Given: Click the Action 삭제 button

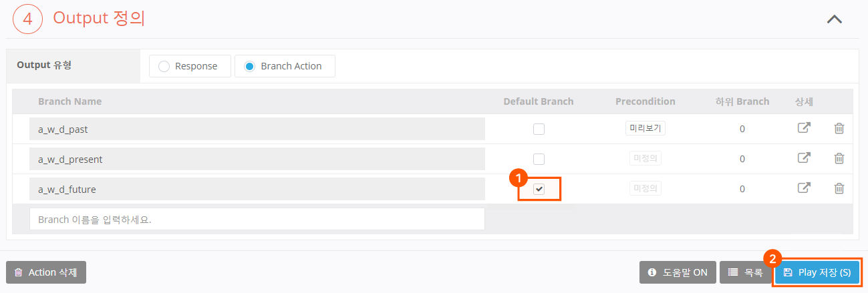Looking at the screenshot, I should (x=46, y=272).
